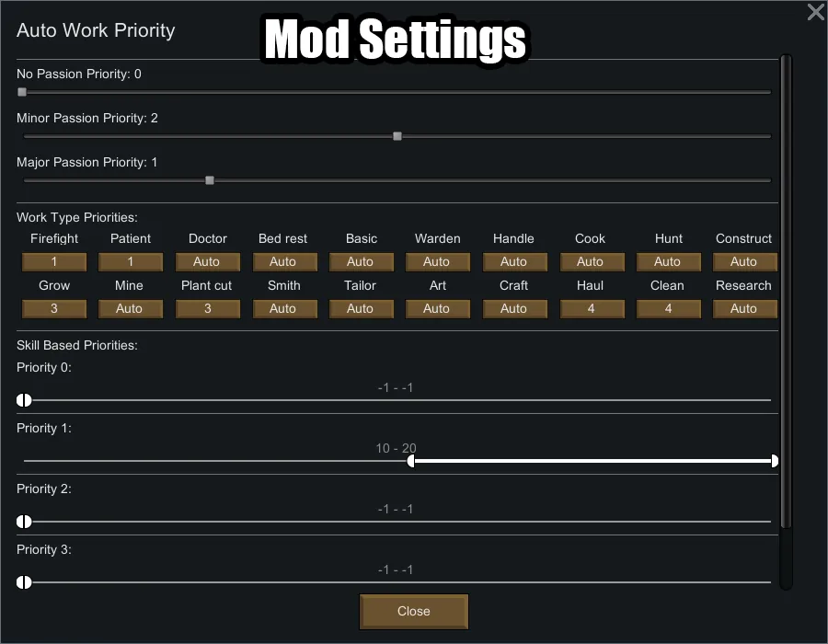This screenshot has width=828, height=644.
Task: Click the Bed rest Auto button
Action: [283, 261]
